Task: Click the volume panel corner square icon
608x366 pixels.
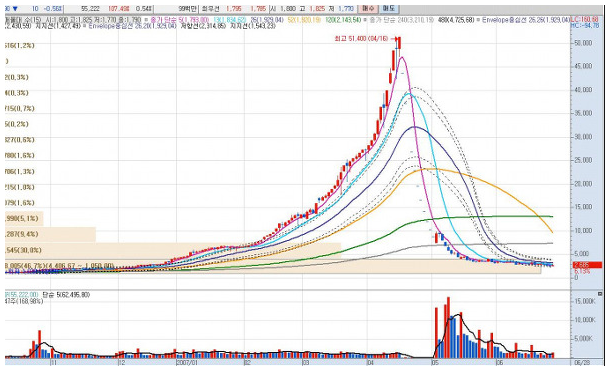Action: pos(600,294)
